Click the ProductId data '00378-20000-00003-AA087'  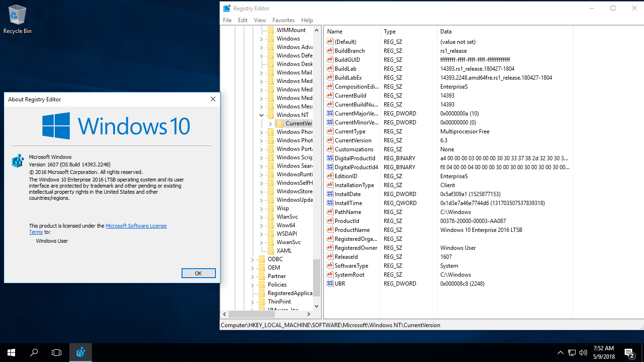(473, 221)
